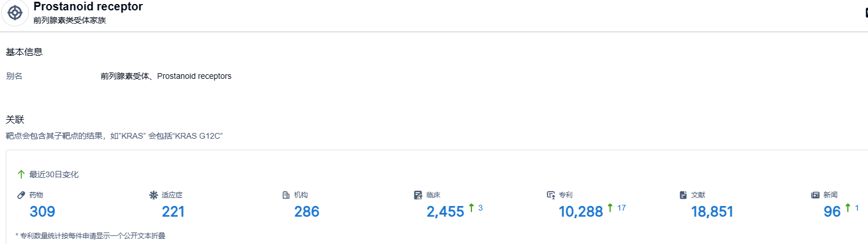Click the patent icon next to 专利
This screenshot has height=244, width=868.
[x=551, y=195]
